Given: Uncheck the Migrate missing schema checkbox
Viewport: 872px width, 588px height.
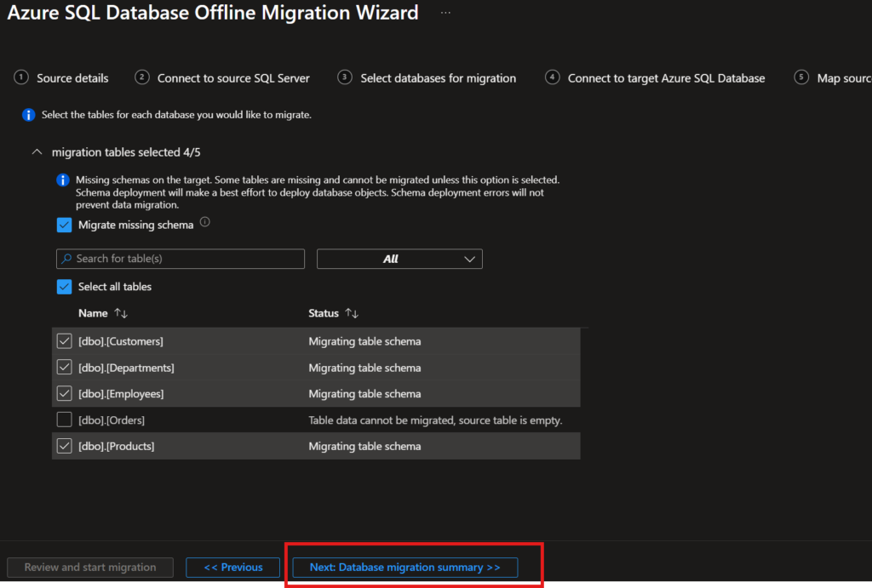Looking at the screenshot, I should click(65, 225).
